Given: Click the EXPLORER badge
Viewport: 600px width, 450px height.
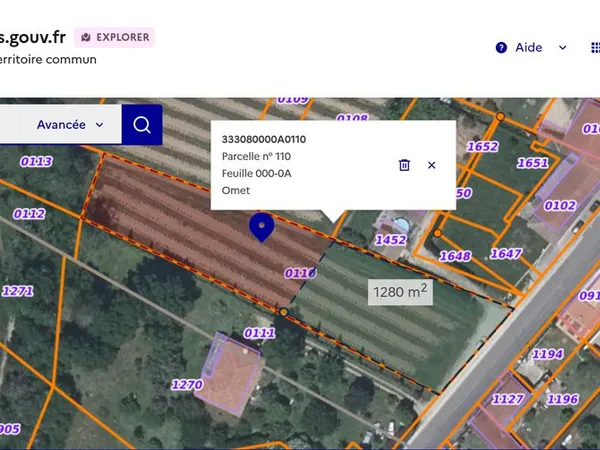Looking at the screenshot, I should (114, 37).
